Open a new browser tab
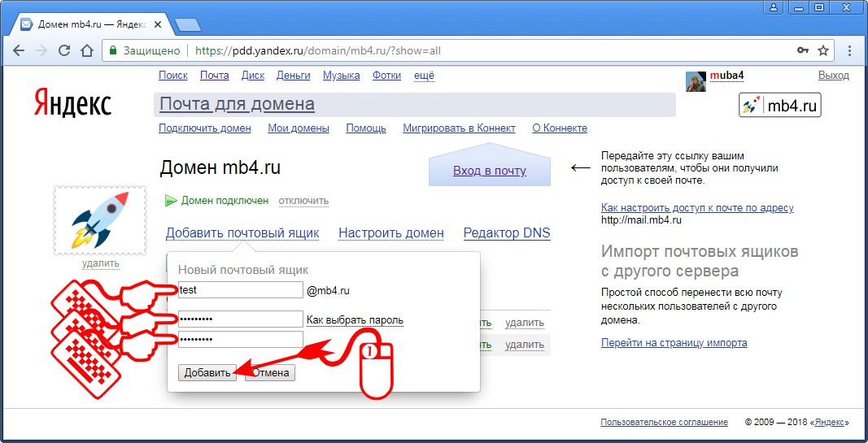Viewport: 868px width, 443px height. coord(187,25)
